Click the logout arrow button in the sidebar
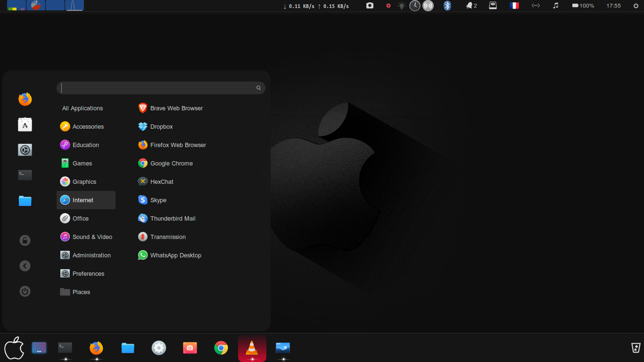644x362 pixels. tap(25, 266)
